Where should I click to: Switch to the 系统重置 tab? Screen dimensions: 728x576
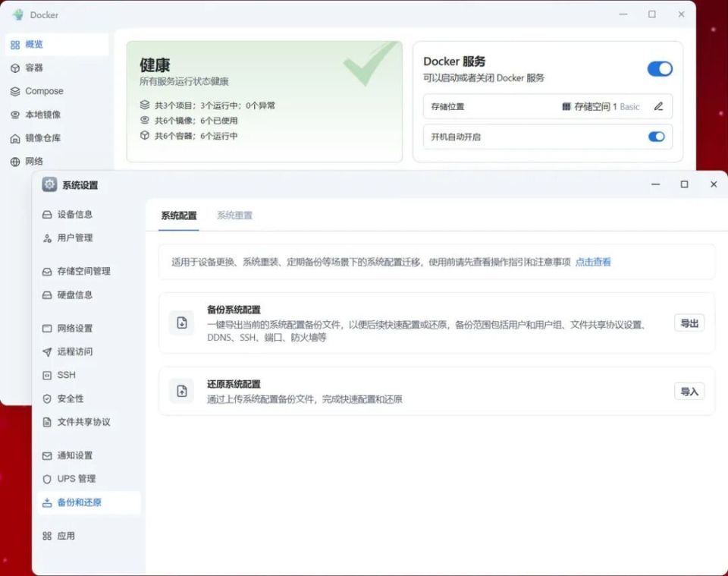pos(235,216)
